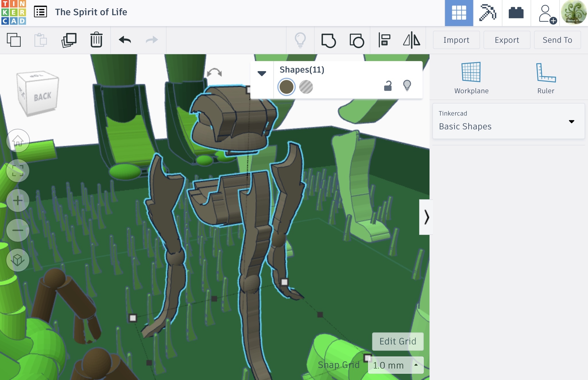Viewport: 588px width, 380px height.
Task: Toggle orthographic/perspective view cube icon
Action: [18, 260]
